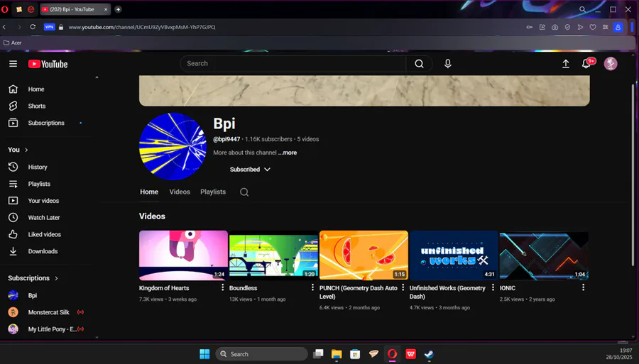
Task: Start voice search with microphone icon
Action: (x=447, y=64)
